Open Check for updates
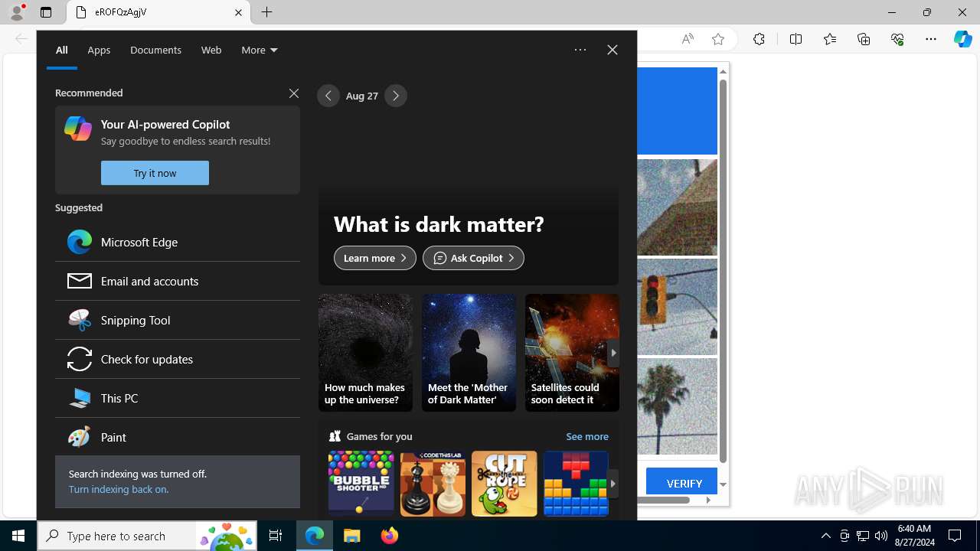980x551 pixels. tap(178, 359)
